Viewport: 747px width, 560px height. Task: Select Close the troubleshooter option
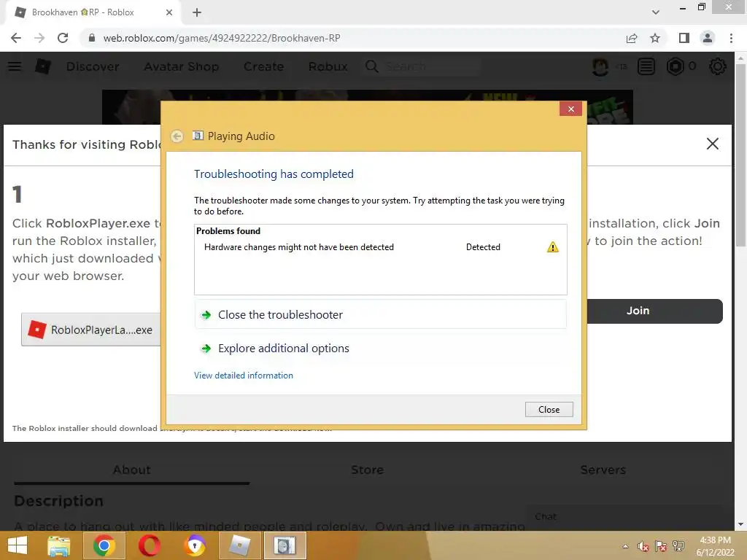(380, 315)
